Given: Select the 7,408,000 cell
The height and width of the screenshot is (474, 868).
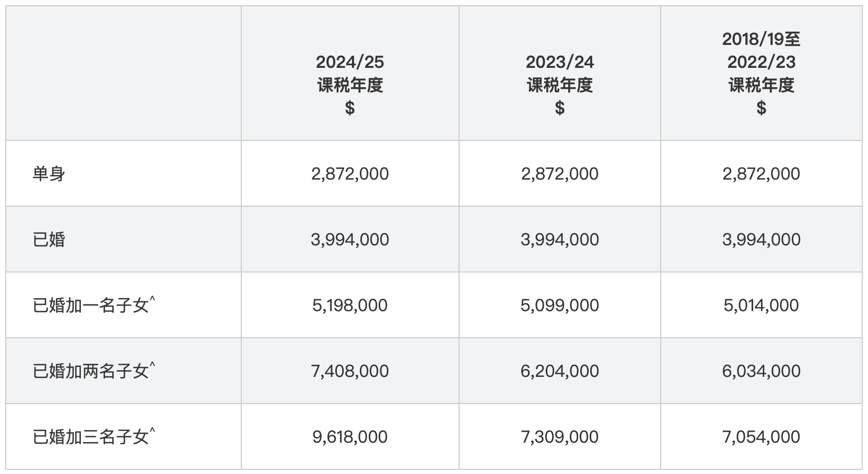Looking at the screenshot, I should pos(350,371).
